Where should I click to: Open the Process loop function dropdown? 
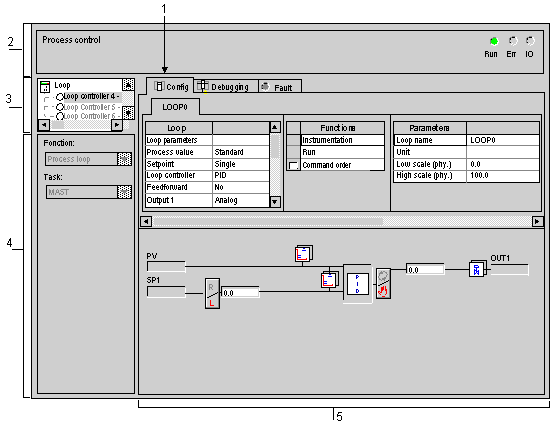coord(124,159)
